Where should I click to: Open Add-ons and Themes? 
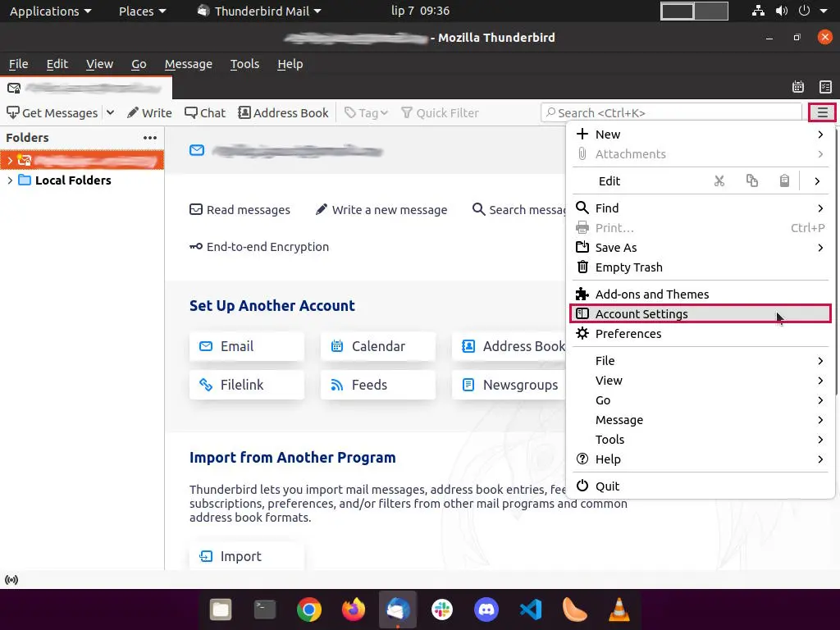701,294
